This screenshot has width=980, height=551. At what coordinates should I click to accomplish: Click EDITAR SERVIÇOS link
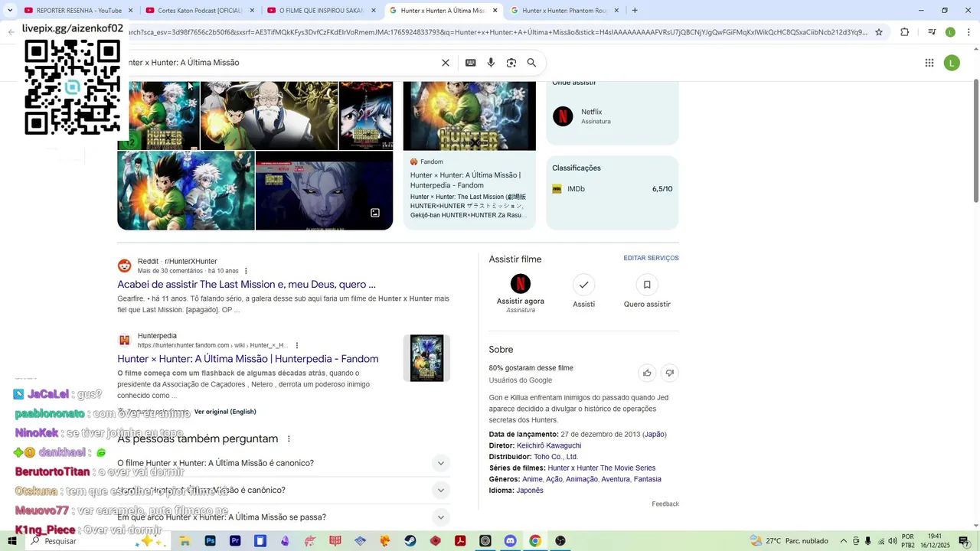point(651,258)
